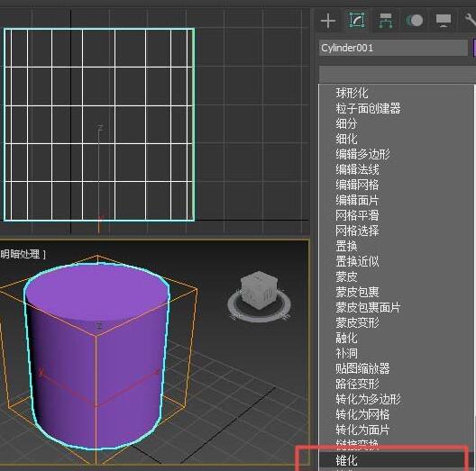Open the Create panel plus icon
This screenshot has height=471, width=476.
point(328,21)
